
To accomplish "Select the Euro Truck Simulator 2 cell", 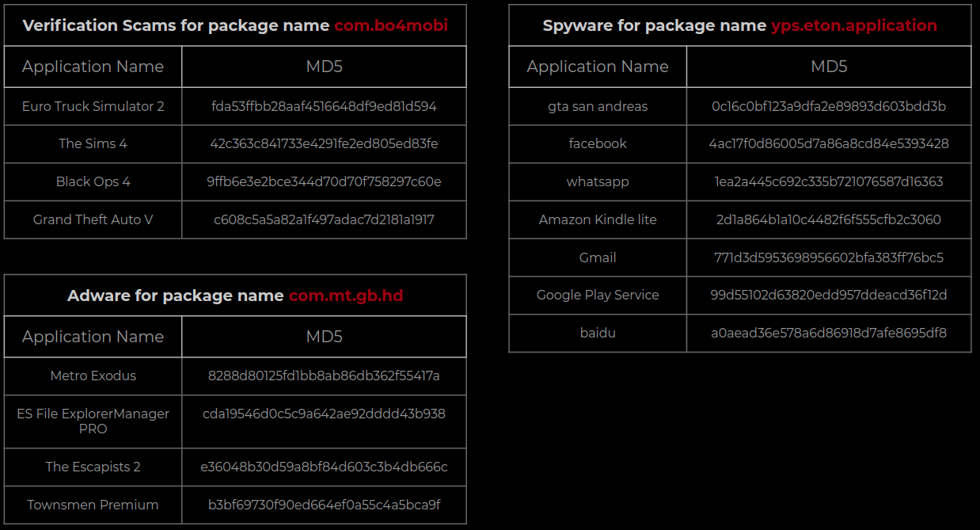I will coord(93,106).
